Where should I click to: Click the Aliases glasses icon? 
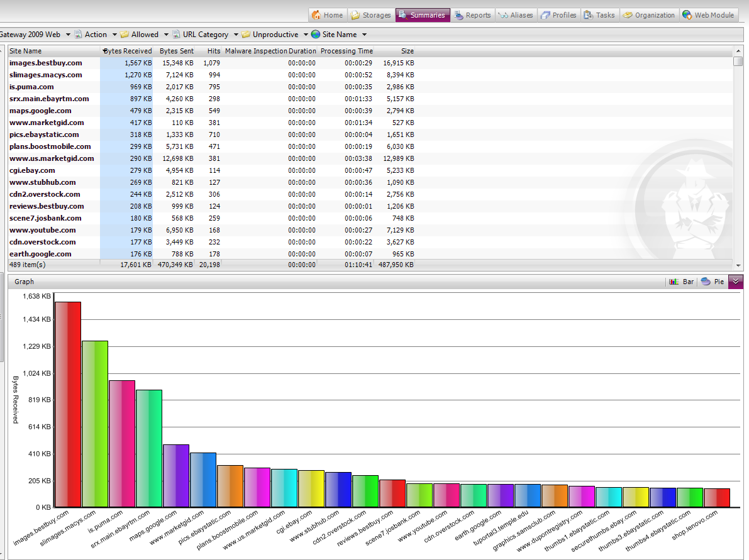[x=503, y=15]
